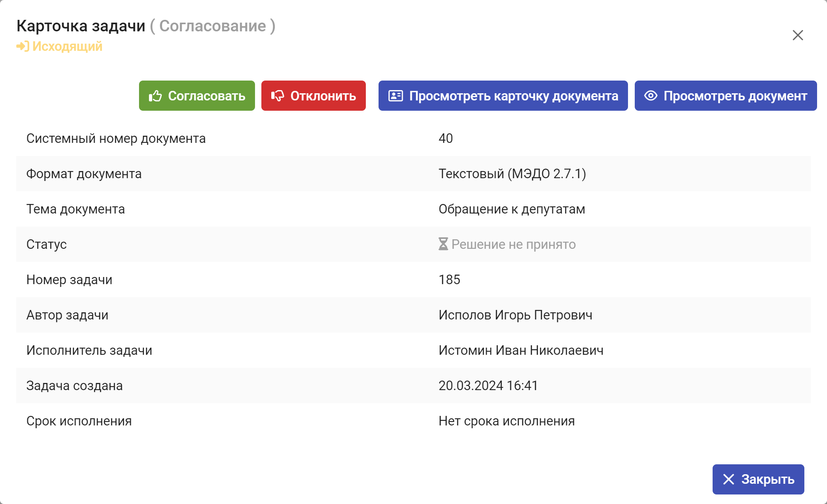Click the ID card icon for document card

396,96
